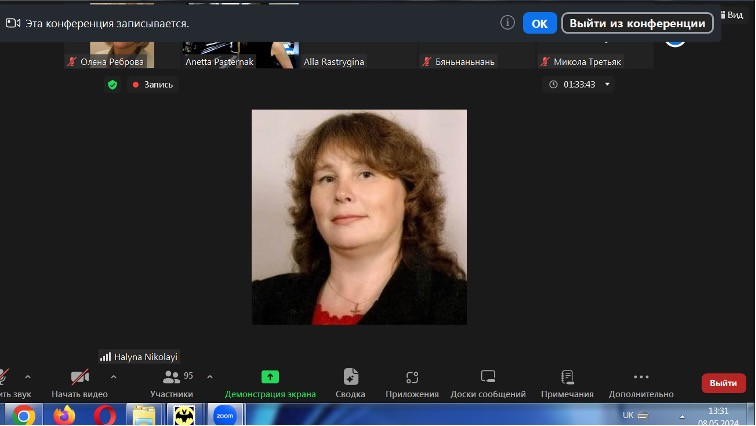
Task: Expand participants options arrow beside 95
Action: [210, 377]
